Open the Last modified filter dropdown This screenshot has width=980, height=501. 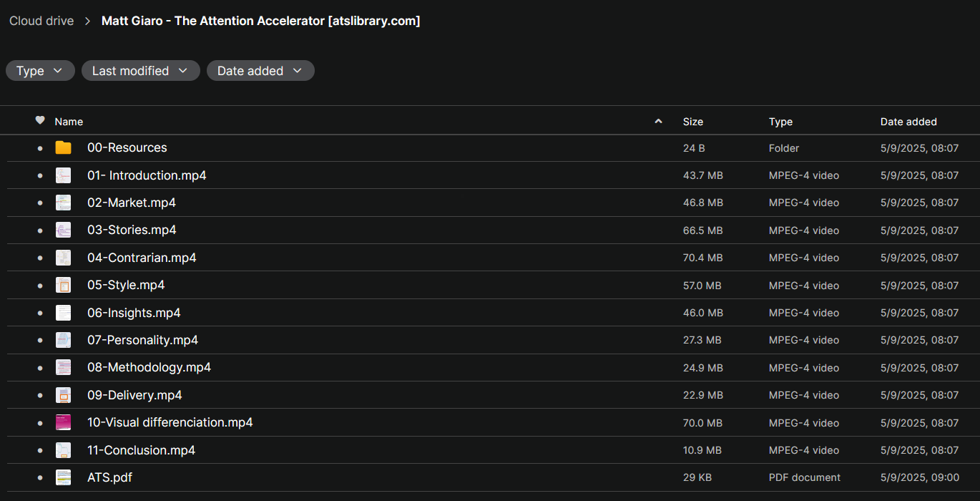pyautogui.click(x=140, y=71)
